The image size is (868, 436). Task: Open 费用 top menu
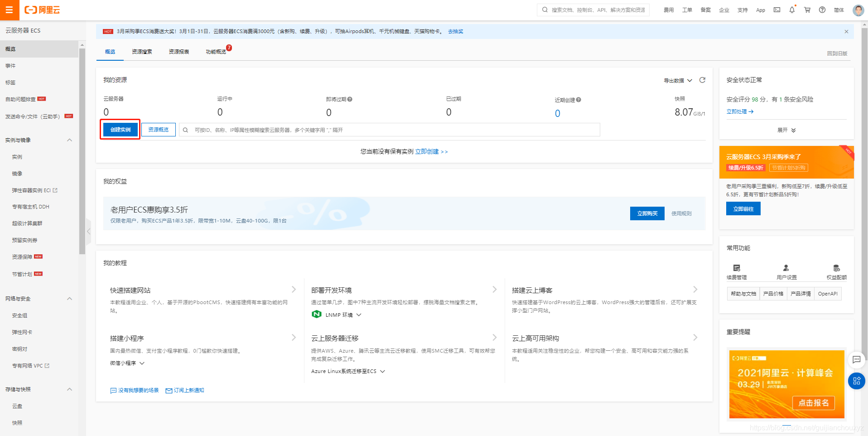coord(669,10)
